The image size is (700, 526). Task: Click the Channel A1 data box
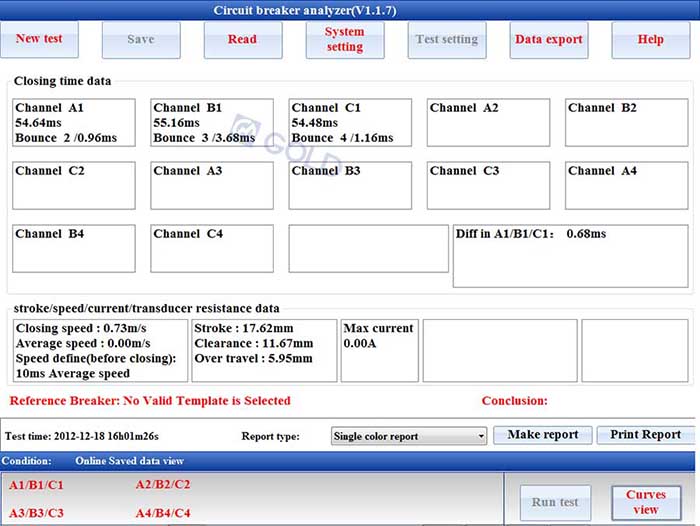(74, 123)
